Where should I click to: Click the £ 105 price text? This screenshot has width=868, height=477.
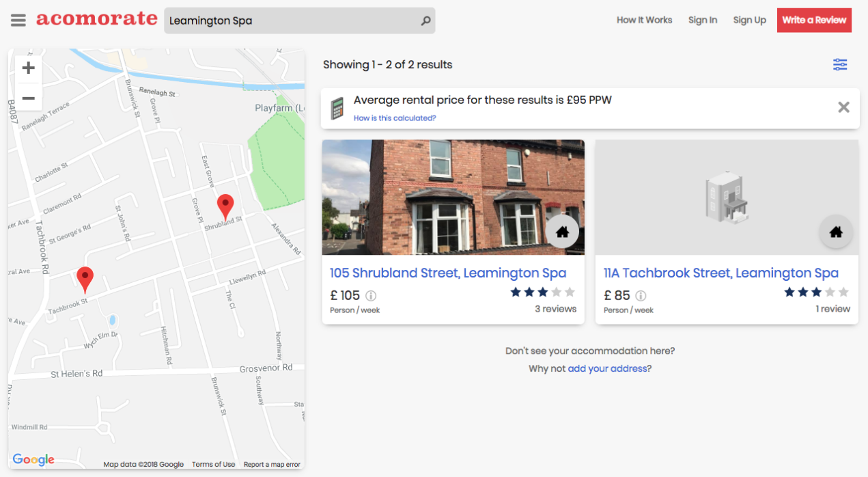click(345, 295)
